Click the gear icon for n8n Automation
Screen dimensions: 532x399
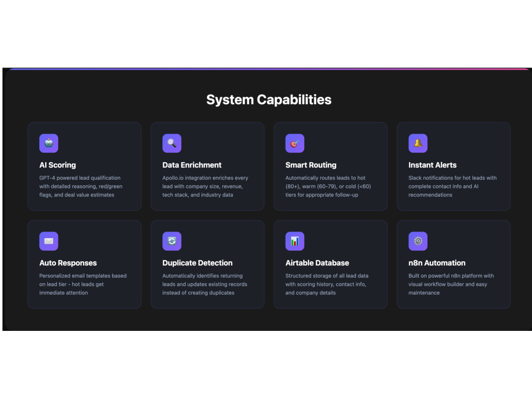[x=418, y=241]
